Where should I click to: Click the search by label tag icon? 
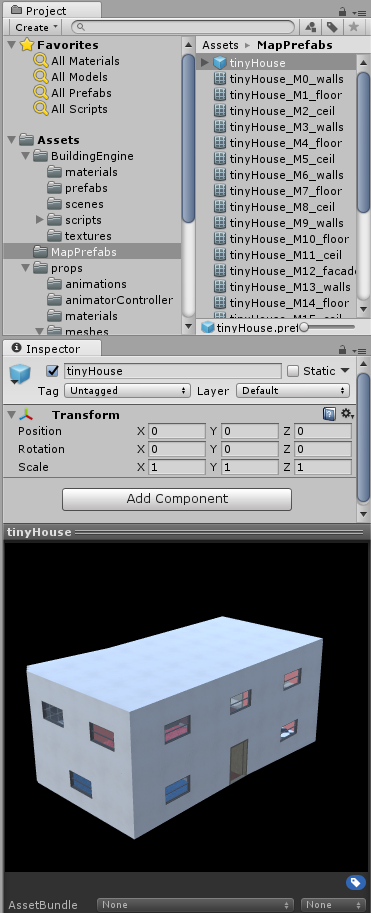click(331, 27)
